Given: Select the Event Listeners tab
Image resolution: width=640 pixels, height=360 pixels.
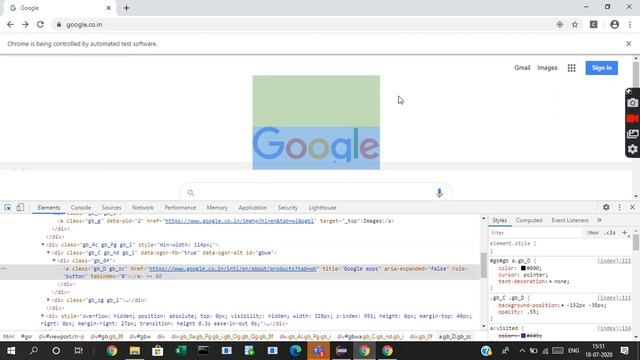Looking at the screenshot, I should pos(570,220).
